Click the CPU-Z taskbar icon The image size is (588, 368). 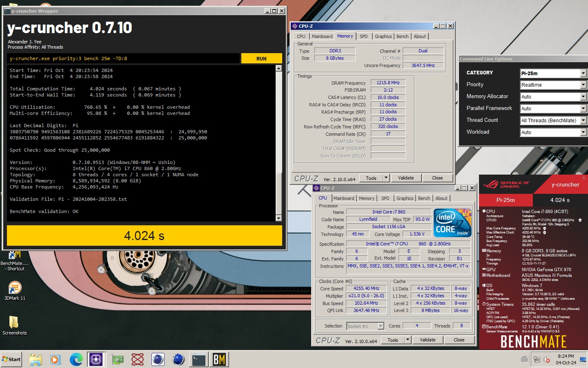[x=96, y=359]
